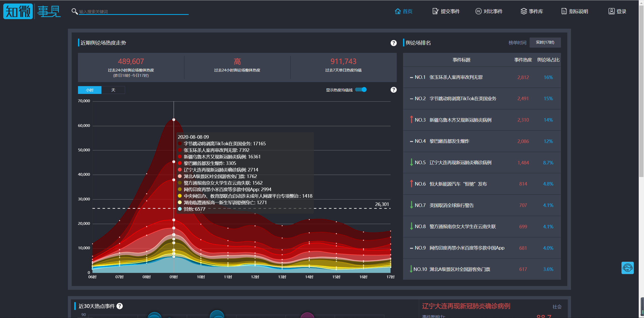Screen dimensions: 644x318
Task: Open the 实时(17时) ranking time dropdown
Action: pyautogui.click(x=545, y=42)
